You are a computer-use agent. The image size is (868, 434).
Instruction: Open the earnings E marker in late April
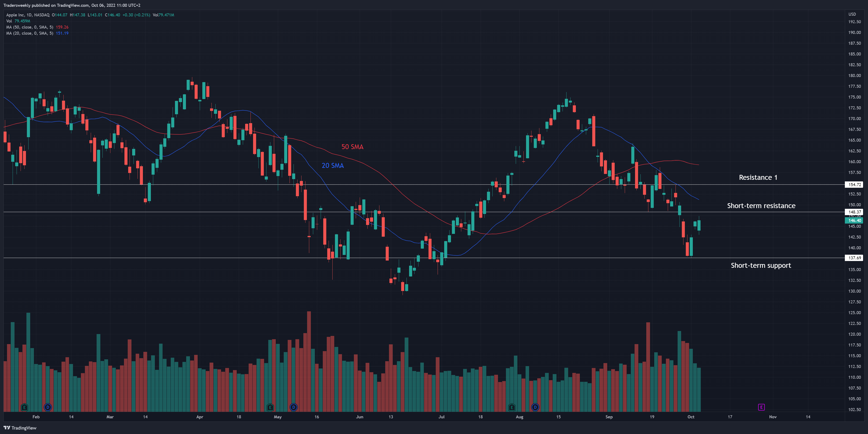[x=270, y=407]
